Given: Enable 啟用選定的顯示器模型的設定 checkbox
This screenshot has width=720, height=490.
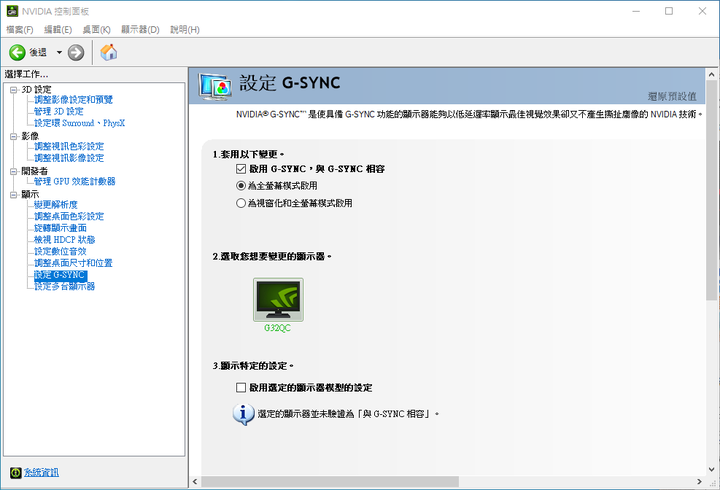Looking at the screenshot, I should (241, 388).
